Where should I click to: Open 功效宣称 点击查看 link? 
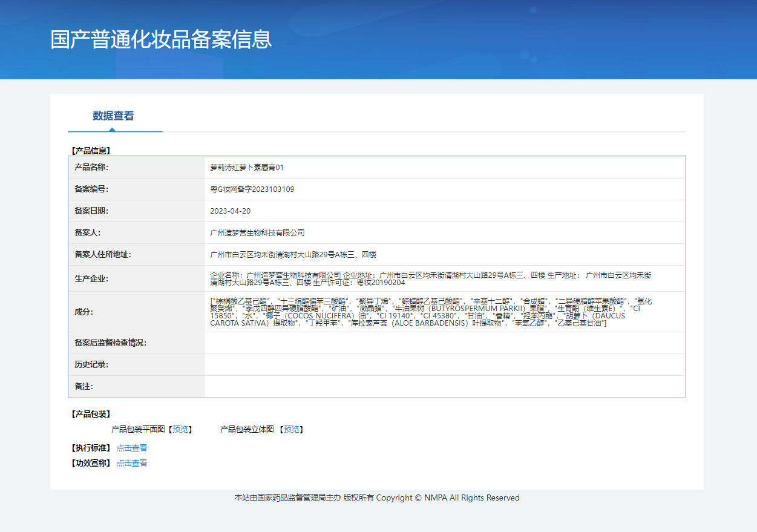click(x=132, y=463)
